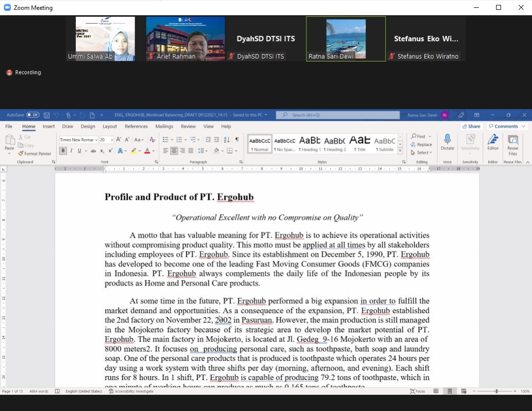The image size is (532, 411).
Task: Click the Dictate microphone icon
Action: tap(447, 142)
